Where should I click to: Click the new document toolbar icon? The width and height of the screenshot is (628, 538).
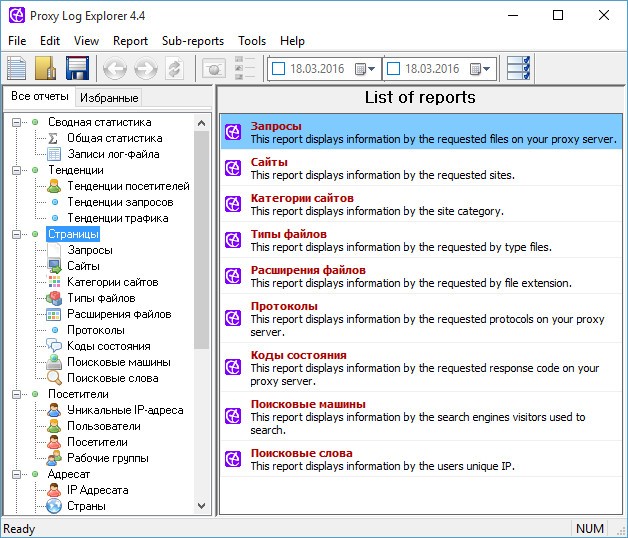pos(17,69)
